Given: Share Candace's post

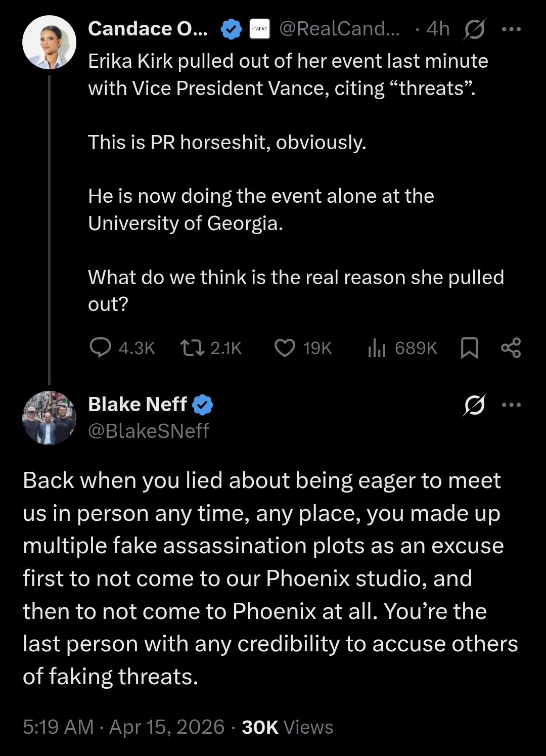Looking at the screenshot, I should [511, 348].
